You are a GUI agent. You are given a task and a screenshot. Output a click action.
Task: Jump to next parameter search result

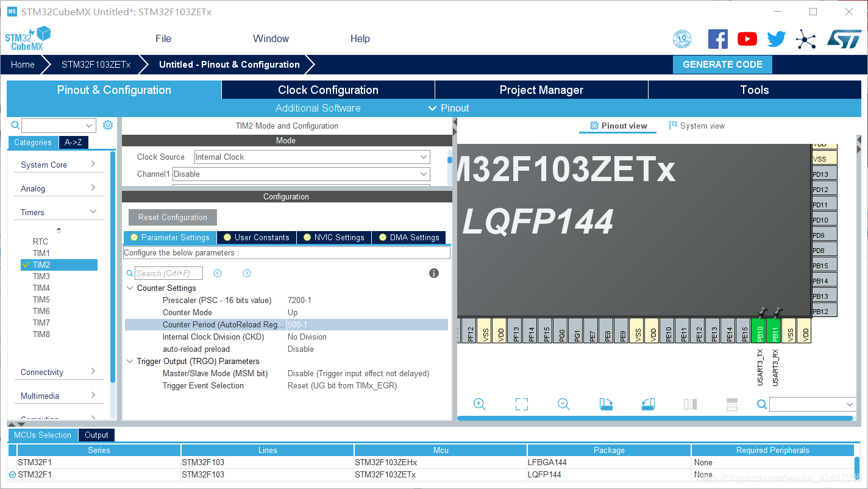coord(247,273)
